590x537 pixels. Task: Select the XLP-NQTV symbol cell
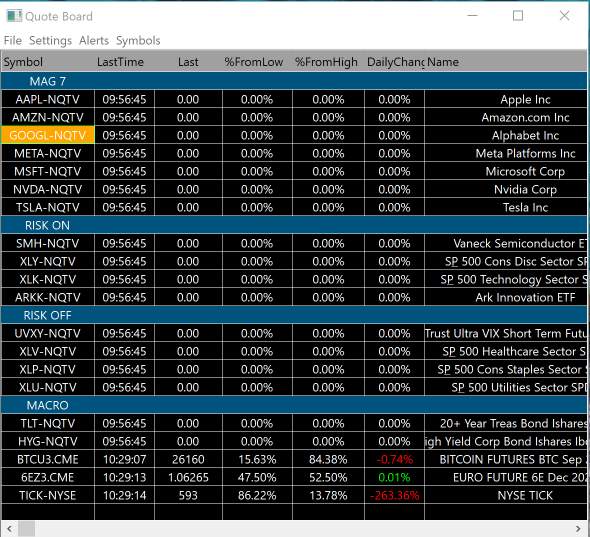pos(48,369)
